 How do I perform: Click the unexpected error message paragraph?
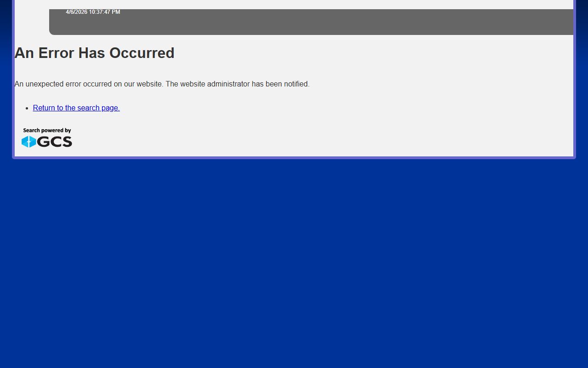pos(162,84)
